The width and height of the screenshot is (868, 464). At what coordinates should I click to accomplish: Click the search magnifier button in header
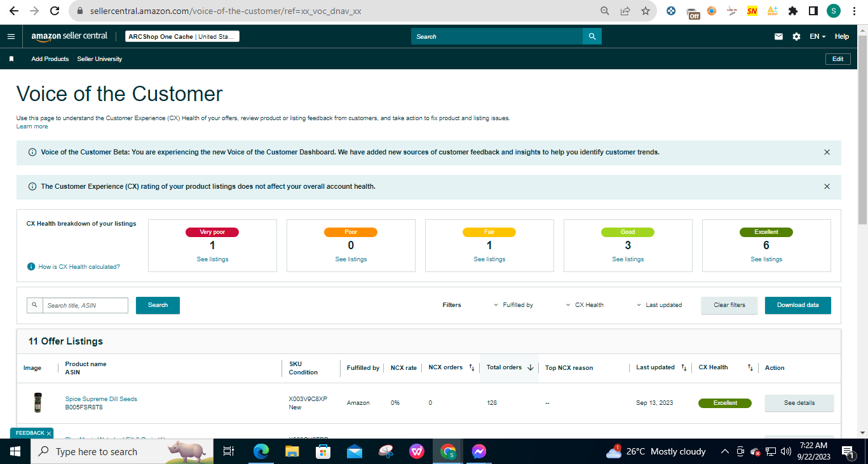tap(592, 36)
